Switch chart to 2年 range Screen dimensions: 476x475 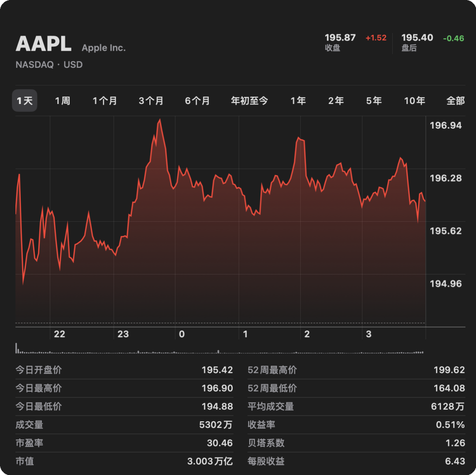[x=336, y=101]
